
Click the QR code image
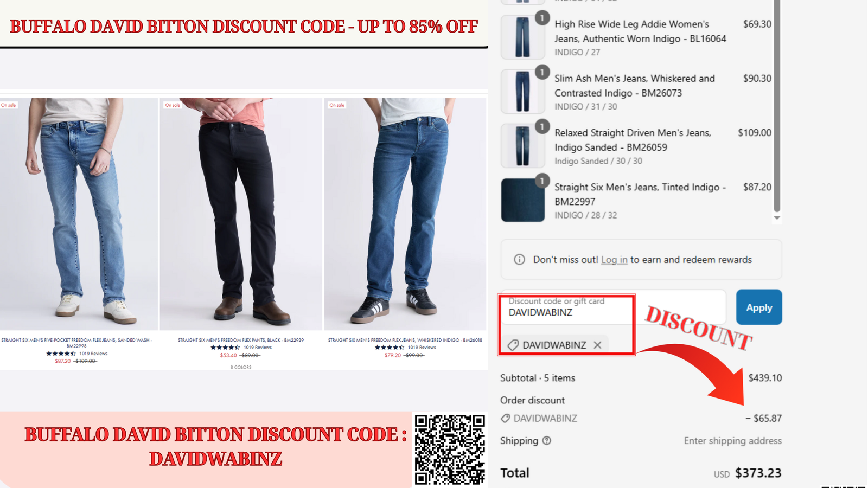tap(450, 450)
